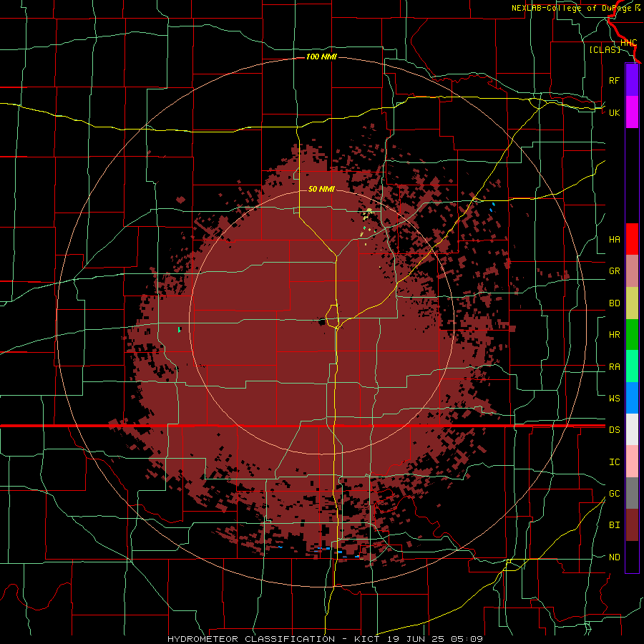Viewport: 644px width, 644px height.
Task: Click the NEXLAB-College of DuPage text
Action: tap(572, 8)
